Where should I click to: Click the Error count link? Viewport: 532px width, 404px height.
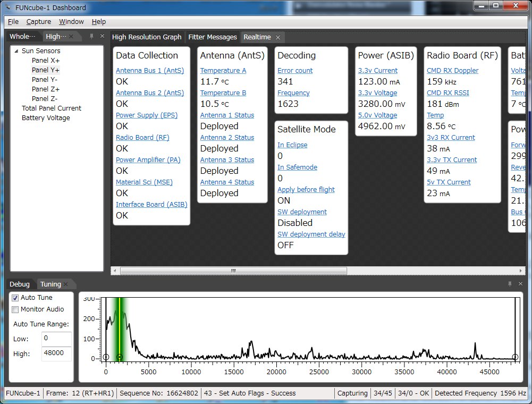(x=295, y=70)
